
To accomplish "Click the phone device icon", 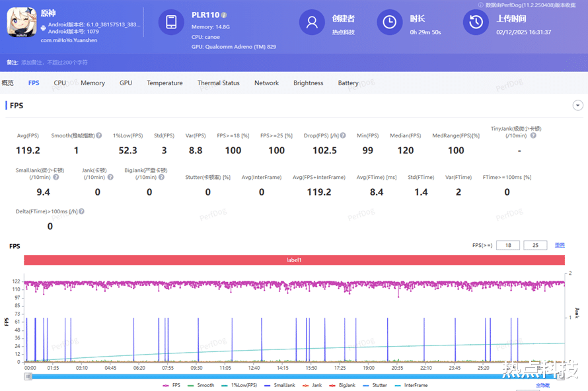I will pos(171,22).
